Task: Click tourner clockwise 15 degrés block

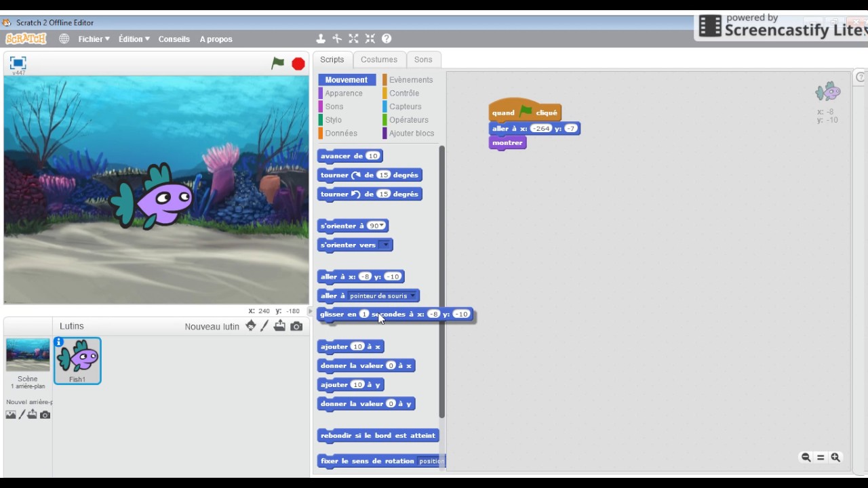Action: pos(370,175)
